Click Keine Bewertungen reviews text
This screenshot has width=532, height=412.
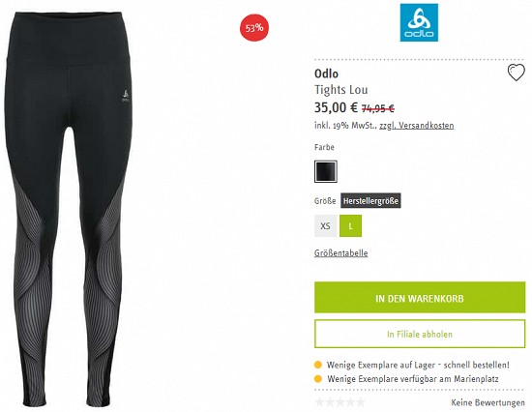488,403
